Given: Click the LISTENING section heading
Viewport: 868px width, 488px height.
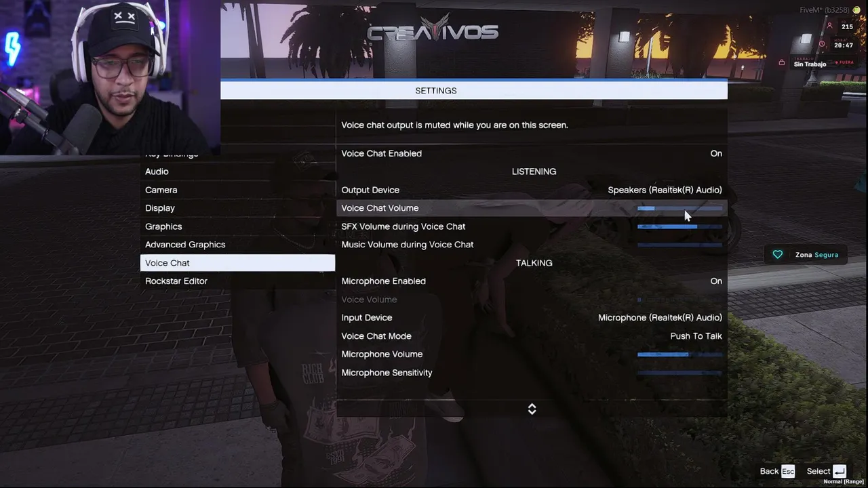Looking at the screenshot, I should click(x=534, y=171).
